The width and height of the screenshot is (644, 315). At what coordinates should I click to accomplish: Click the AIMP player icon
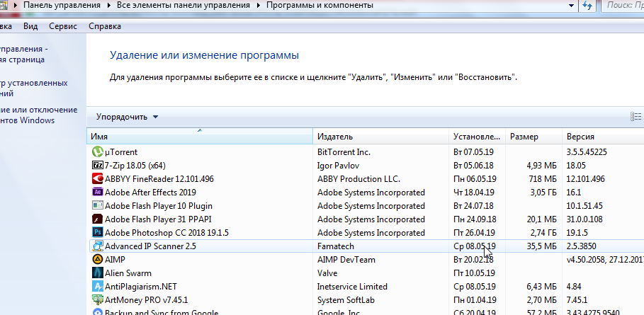point(97,259)
